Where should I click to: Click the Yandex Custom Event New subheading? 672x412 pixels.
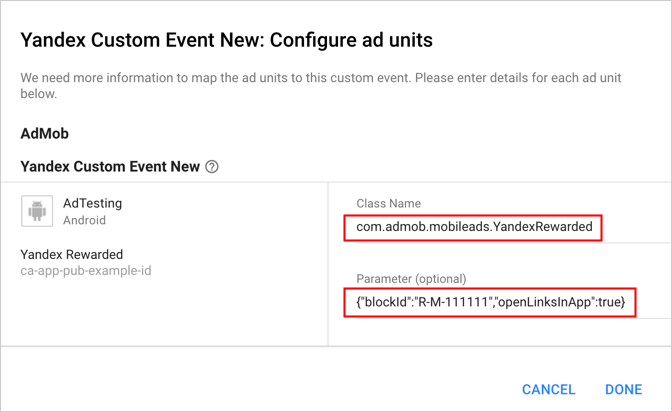point(110,167)
